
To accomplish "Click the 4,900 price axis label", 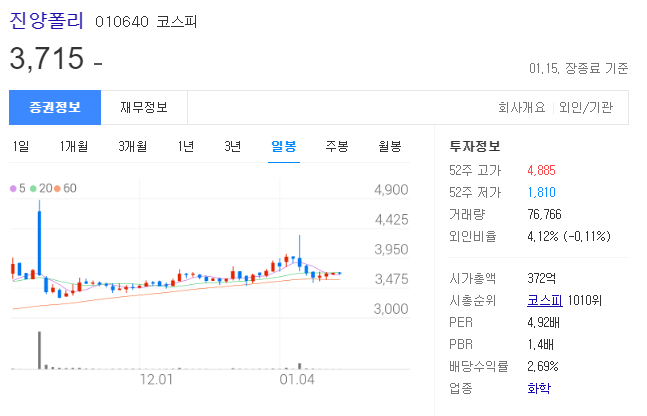I will tap(391, 190).
